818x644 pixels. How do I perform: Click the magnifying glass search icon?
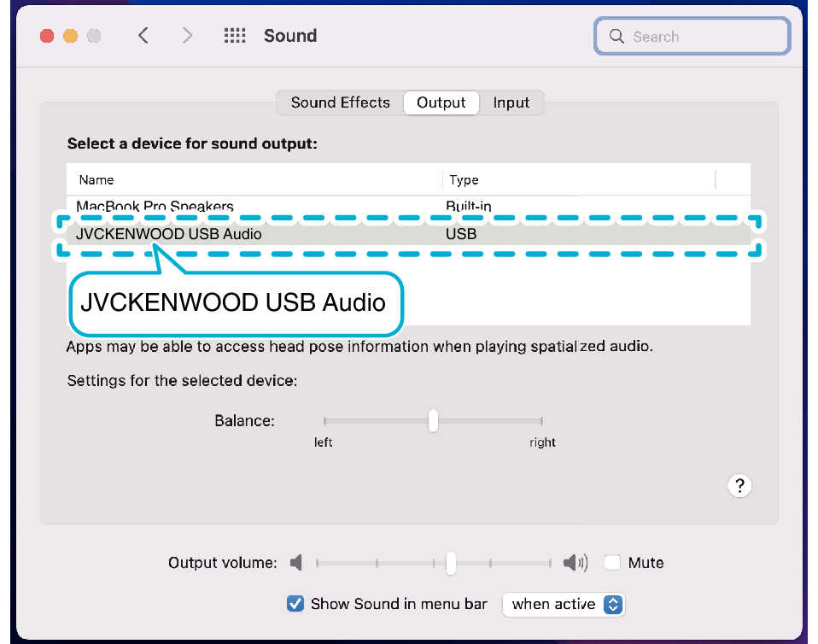(616, 37)
